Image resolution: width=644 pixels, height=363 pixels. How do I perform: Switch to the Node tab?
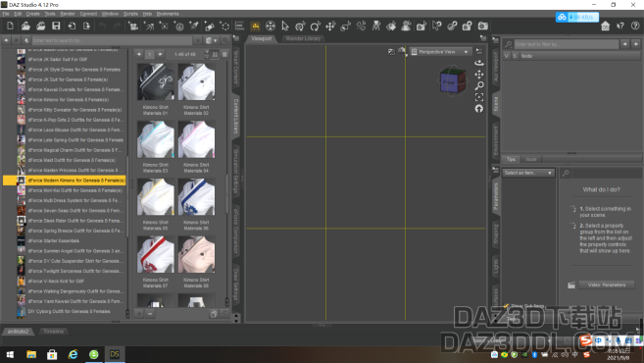coord(531,159)
